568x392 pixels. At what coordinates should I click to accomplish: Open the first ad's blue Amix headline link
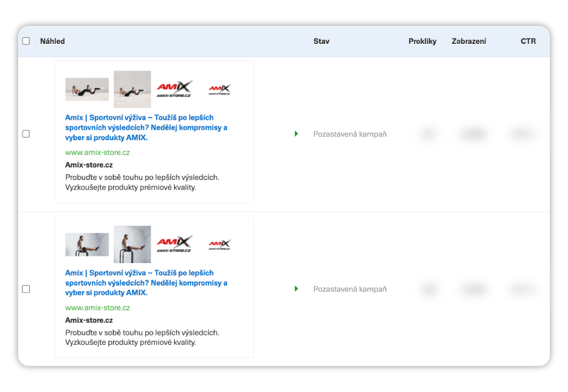(x=146, y=128)
